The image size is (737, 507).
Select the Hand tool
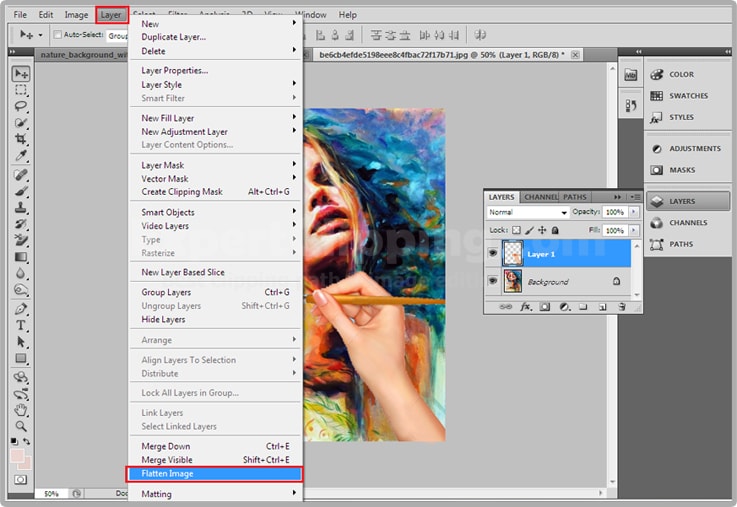[21, 410]
